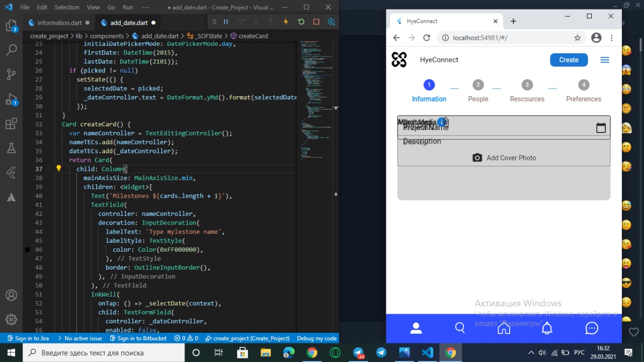
Task: Reload the Chrome page
Action: pos(427,38)
